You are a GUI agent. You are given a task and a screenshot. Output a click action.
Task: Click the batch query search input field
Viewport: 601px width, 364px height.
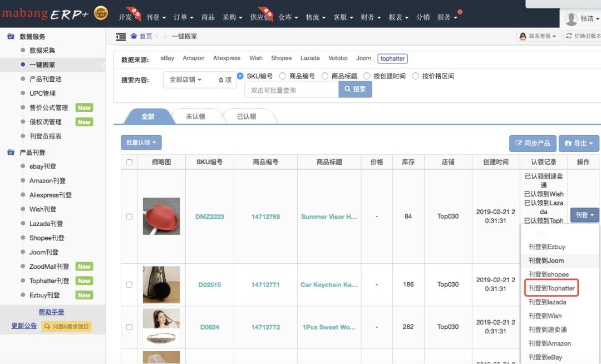click(x=291, y=90)
